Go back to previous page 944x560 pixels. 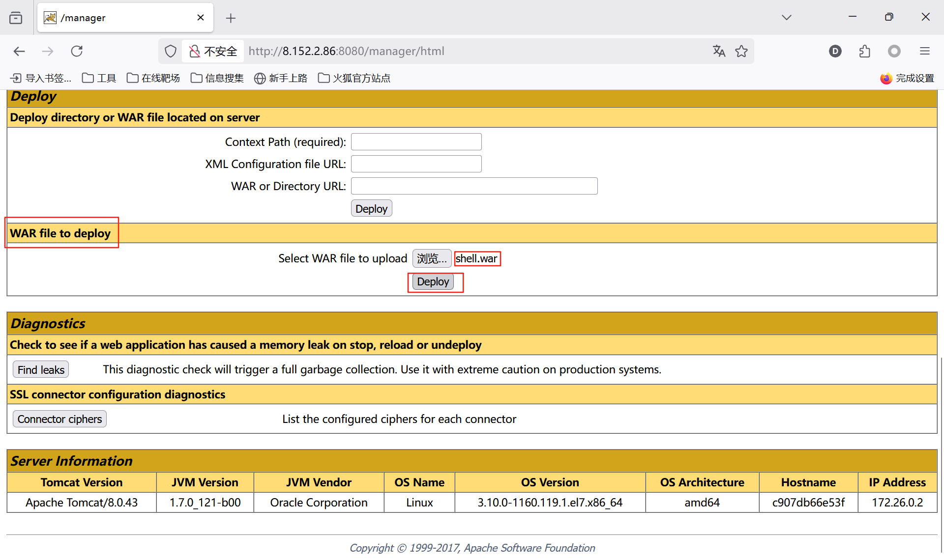pyautogui.click(x=19, y=51)
